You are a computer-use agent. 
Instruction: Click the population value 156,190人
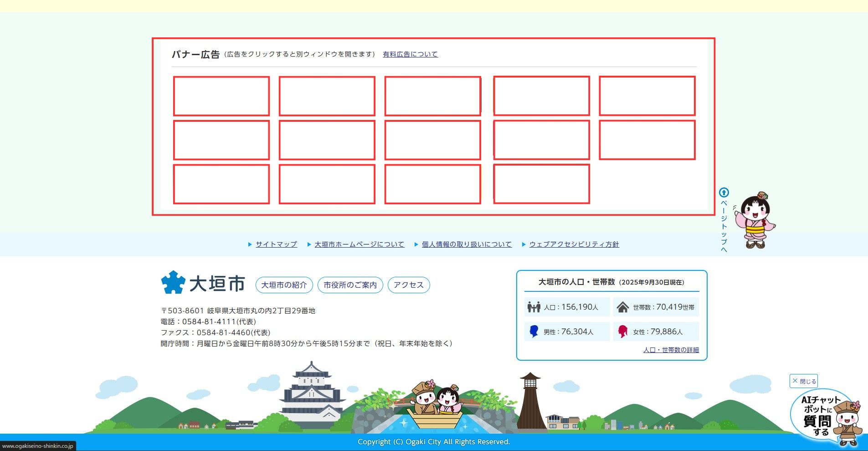point(580,307)
